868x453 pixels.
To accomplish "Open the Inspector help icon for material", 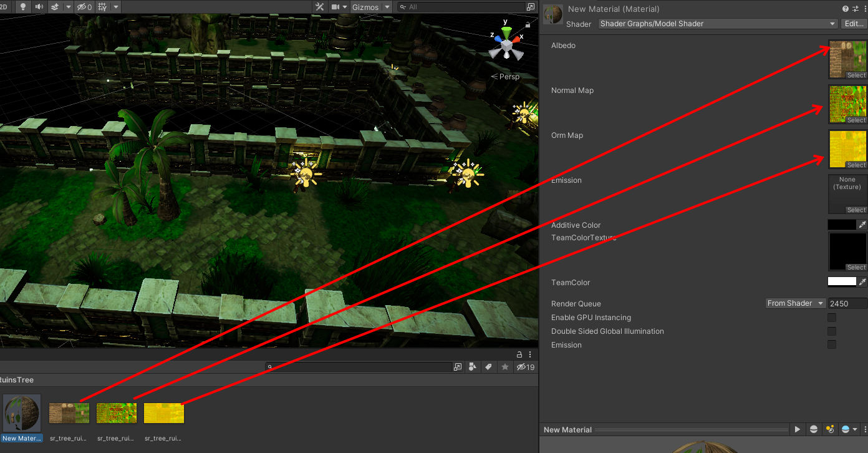I will [x=846, y=9].
